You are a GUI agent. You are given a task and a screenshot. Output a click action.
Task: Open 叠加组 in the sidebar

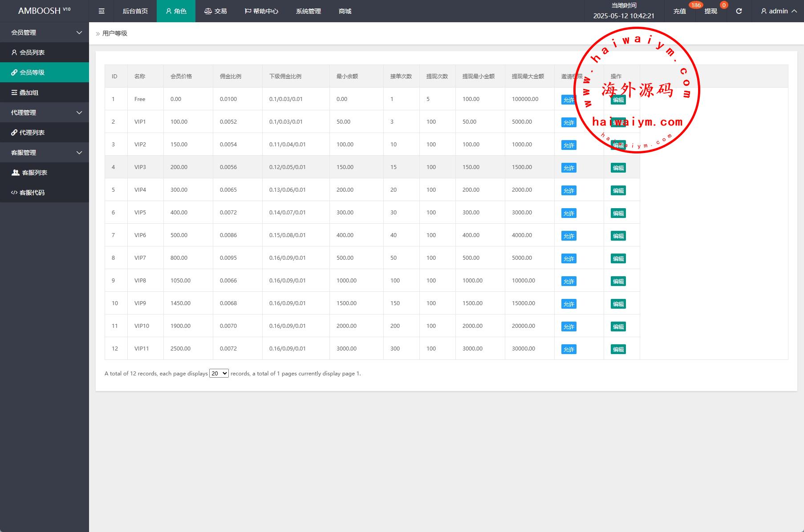click(29, 93)
